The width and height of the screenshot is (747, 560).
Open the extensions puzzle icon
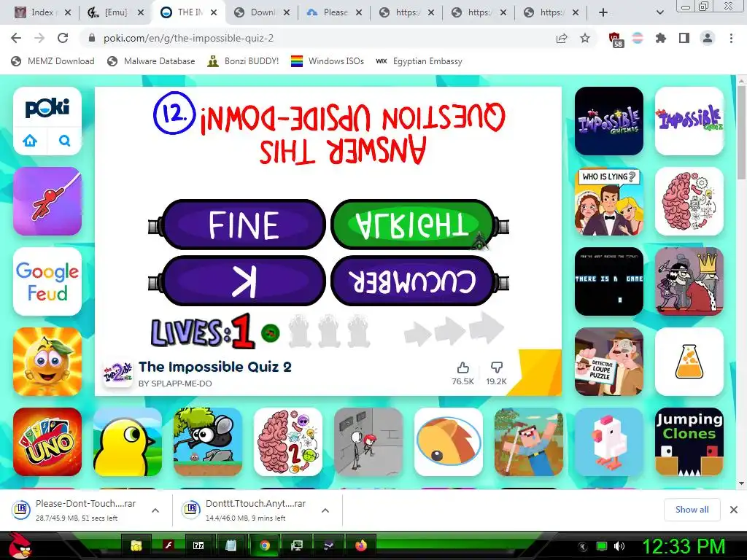tap(660, 38)
